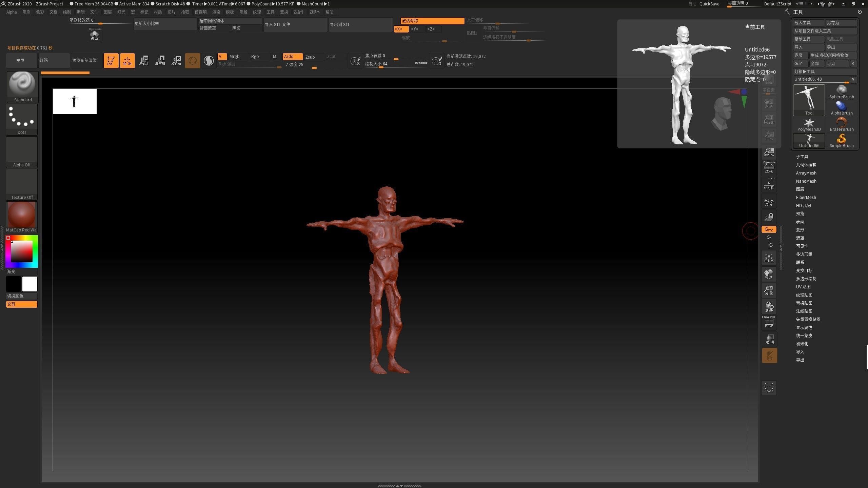Click the Floor grid (地网格) icon
868x488 pixels.
tap(769, 185)
